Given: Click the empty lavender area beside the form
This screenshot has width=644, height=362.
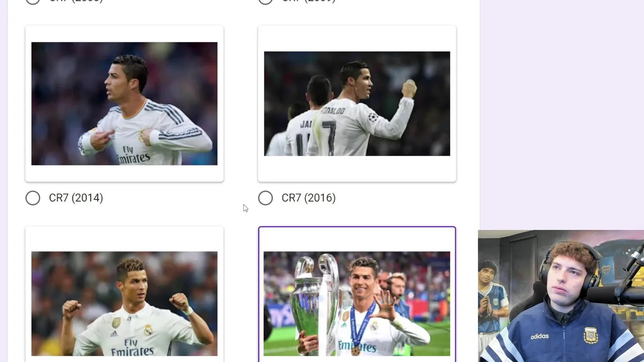Looking at the screenshot, I should pyautogui.click(x=561, y=115).
